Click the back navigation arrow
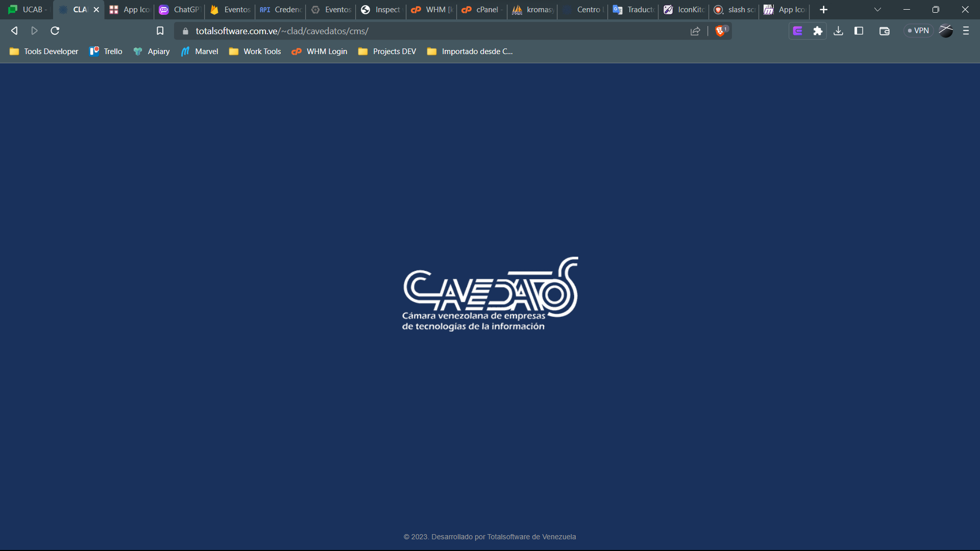The width and height of the screenshot is (980, 551). 14,31
